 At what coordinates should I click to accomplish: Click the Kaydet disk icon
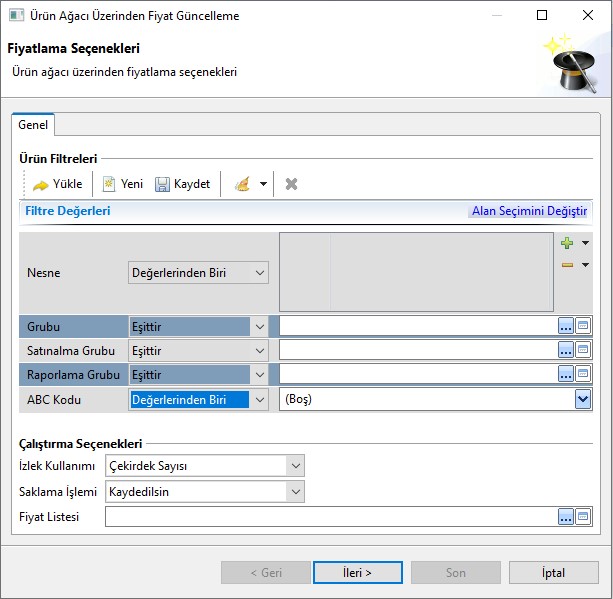pos(162,185)
